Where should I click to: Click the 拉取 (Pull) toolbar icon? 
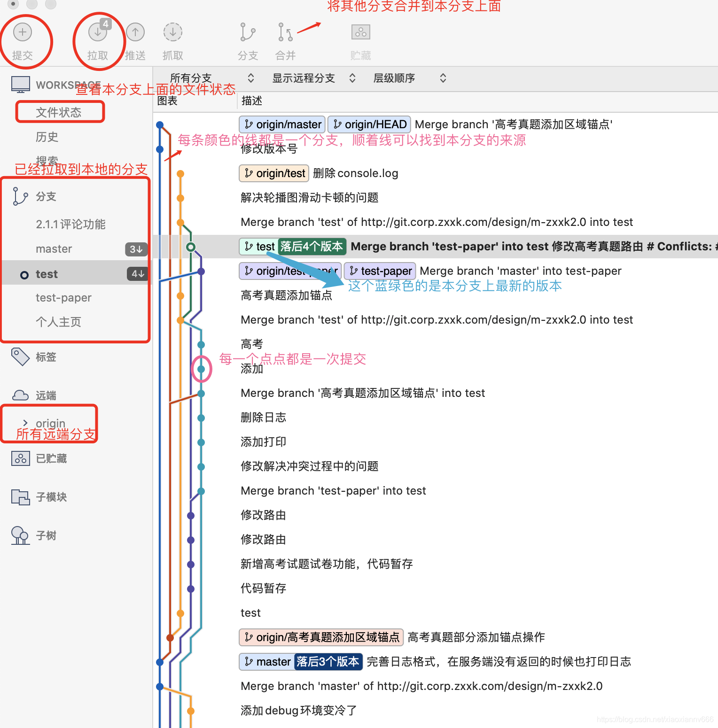(98, 32)
